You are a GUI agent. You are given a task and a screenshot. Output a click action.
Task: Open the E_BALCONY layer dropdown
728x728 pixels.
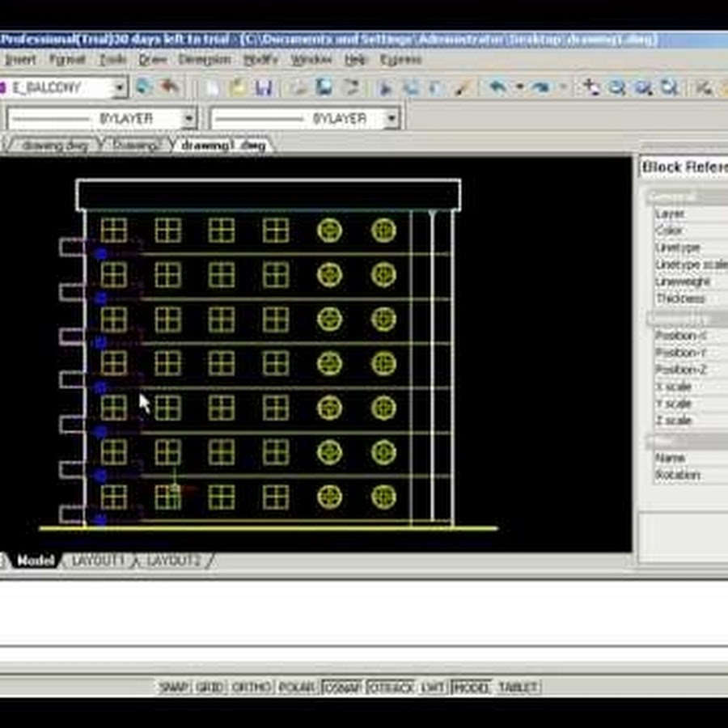(120, 87)
